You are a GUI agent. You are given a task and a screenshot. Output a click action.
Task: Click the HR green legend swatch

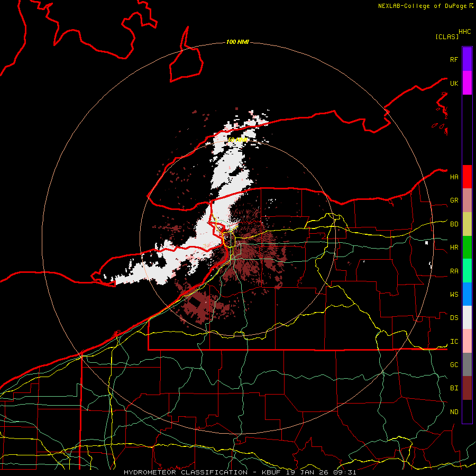(467, 247)
